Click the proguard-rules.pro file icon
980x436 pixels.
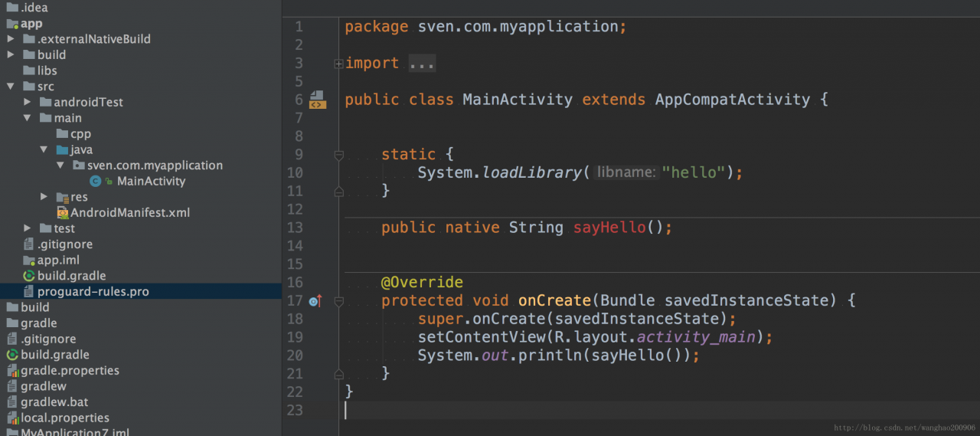(x=30, y=292)
